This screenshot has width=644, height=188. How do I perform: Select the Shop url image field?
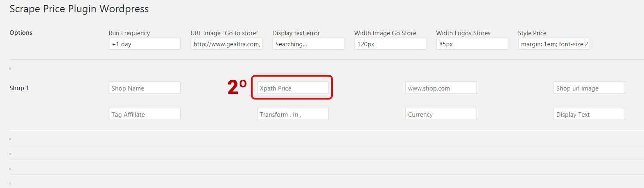pos(589,88)
